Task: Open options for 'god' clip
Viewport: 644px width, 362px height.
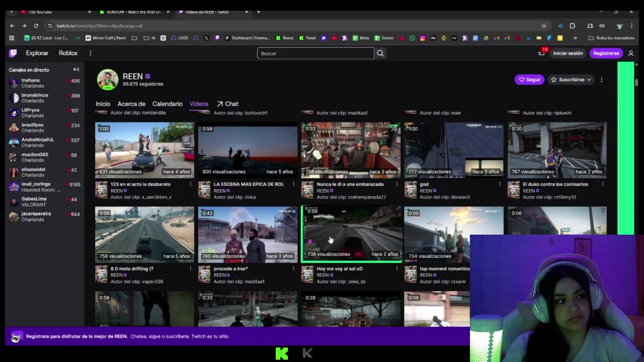Action: tap(500, 185)
